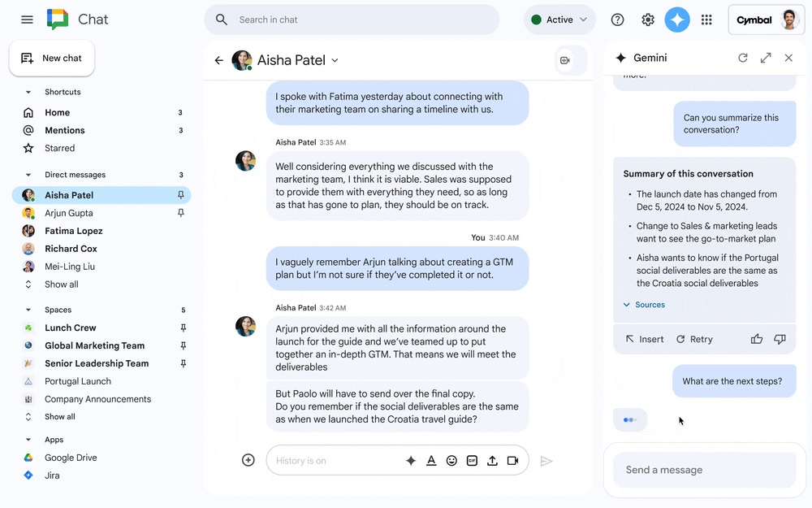Start a video call with Aisha Patel
Viewport: 812px width, 508px height.
(x=565, y=60)
